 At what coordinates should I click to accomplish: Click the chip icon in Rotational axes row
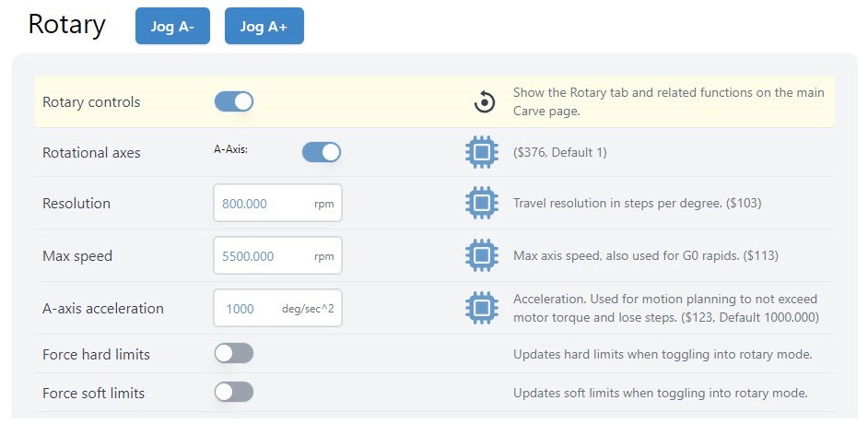tap(481, 152)
